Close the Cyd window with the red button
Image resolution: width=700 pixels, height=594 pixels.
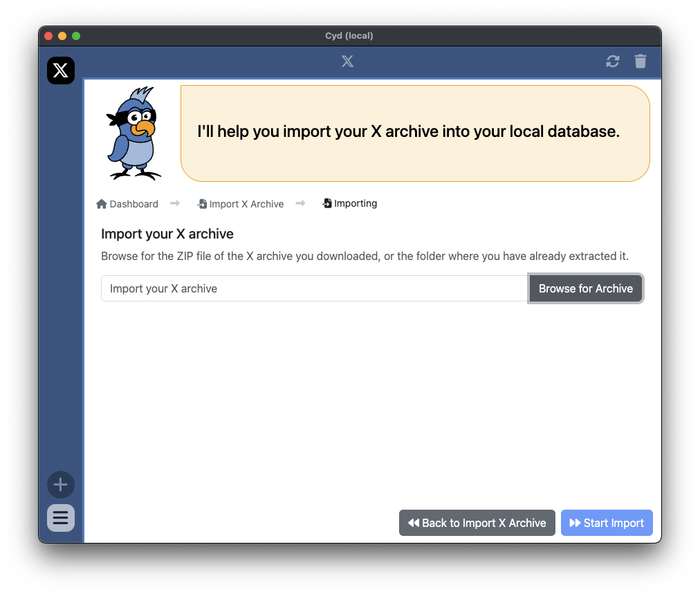tap(48, 36)
